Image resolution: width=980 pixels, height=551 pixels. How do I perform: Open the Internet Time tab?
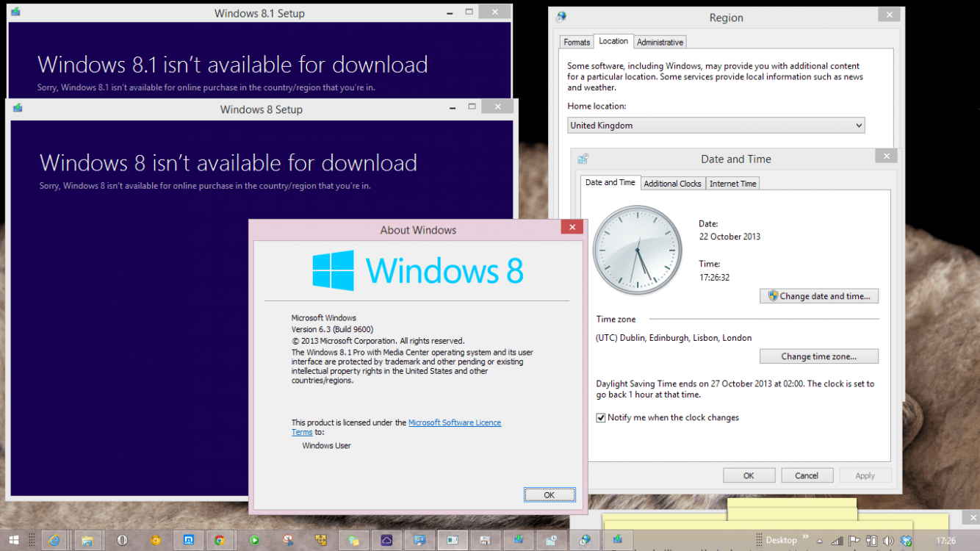point(732,184)
